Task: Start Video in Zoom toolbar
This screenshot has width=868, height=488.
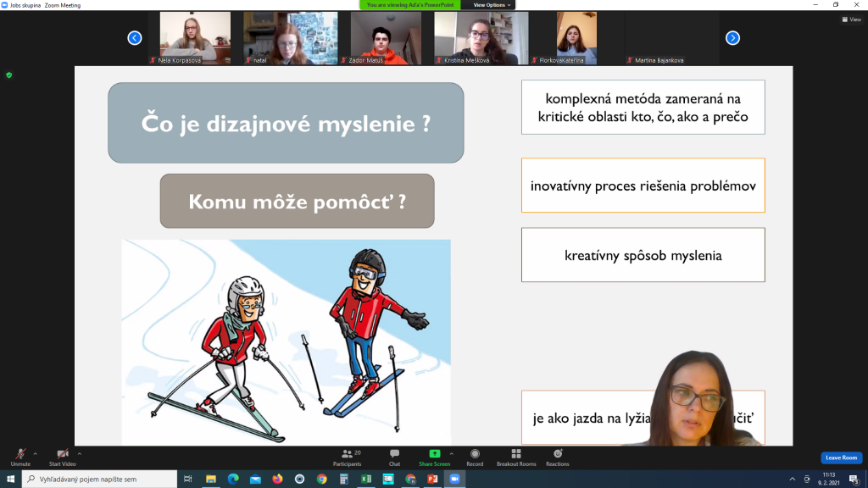Action: click(x=62, y=457)
